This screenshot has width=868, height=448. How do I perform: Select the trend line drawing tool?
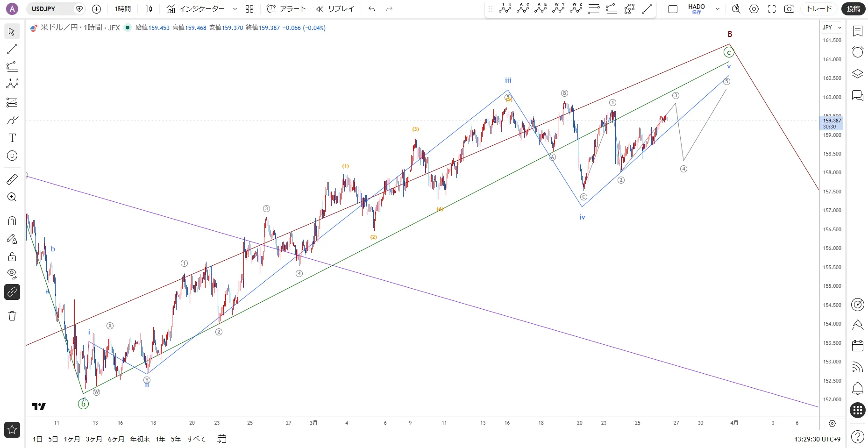tap(12, 49)
